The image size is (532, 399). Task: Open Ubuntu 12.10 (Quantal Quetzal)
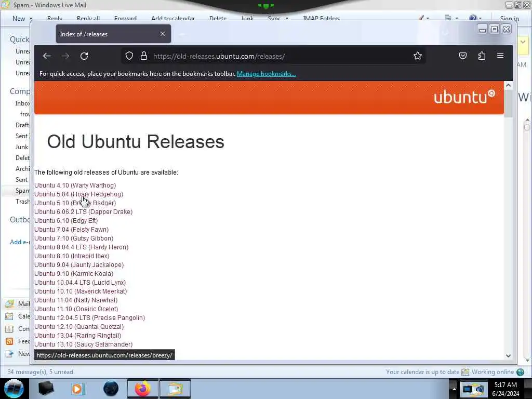tap(79, 326)
